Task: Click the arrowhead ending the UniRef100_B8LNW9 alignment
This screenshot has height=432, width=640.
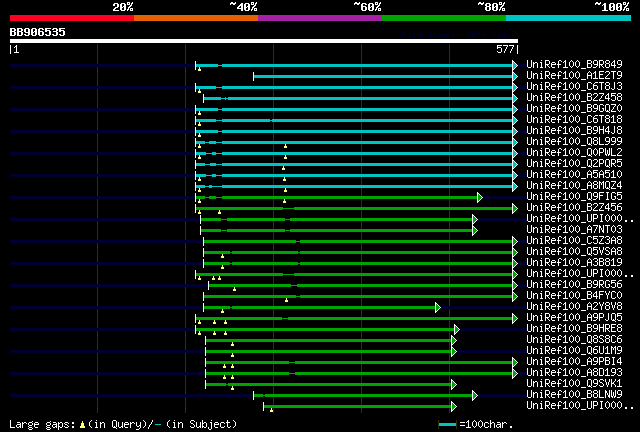Action: coord(475,396)
